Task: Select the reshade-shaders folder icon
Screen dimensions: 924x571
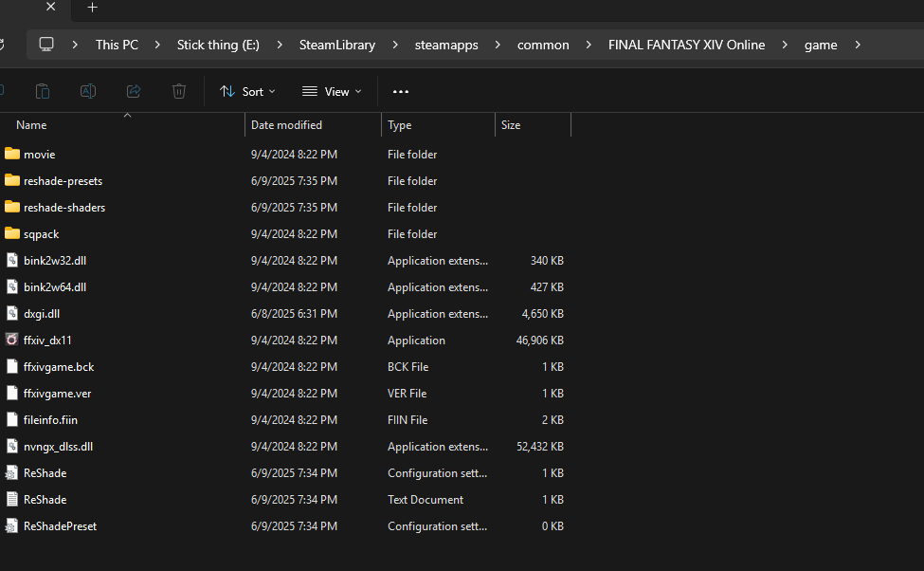Action: click(x=11, y=207)
